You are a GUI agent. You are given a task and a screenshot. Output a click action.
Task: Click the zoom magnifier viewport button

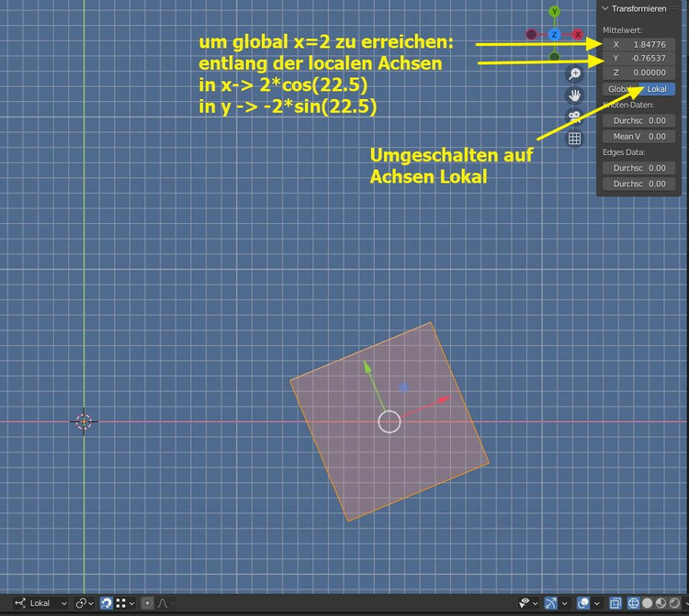574,73
